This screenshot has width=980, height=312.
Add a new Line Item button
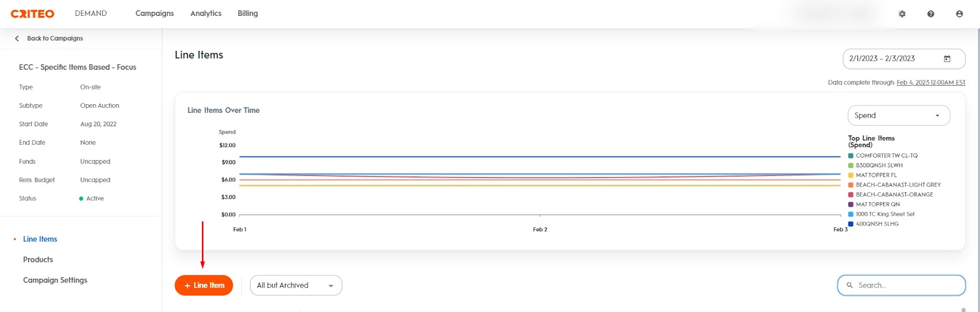[204, 286]
